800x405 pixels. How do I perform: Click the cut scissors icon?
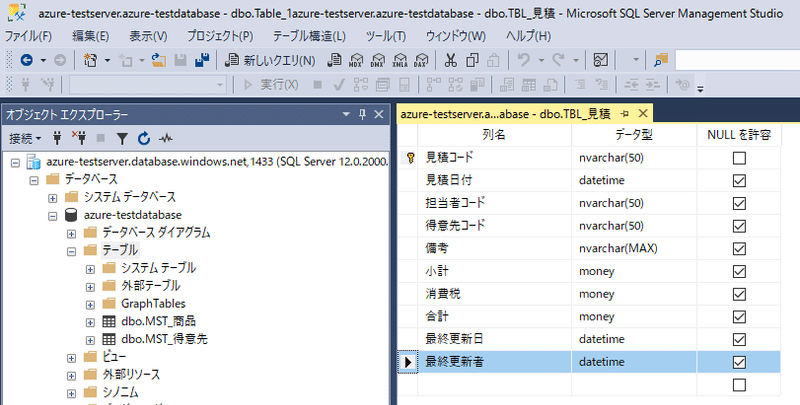[451, 60]
